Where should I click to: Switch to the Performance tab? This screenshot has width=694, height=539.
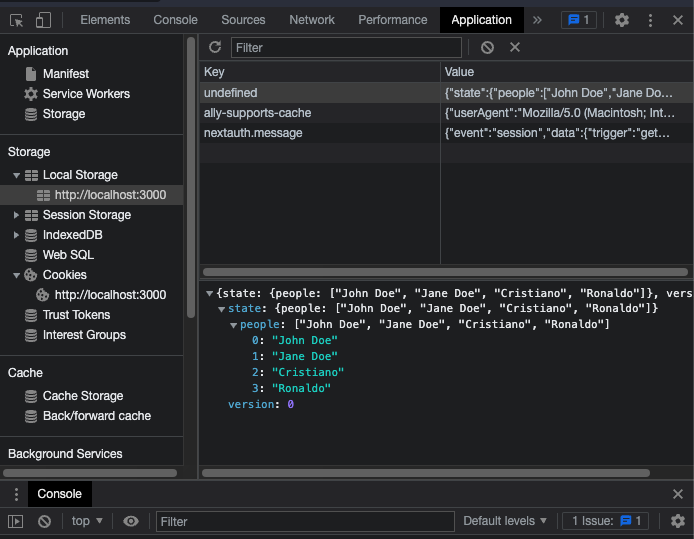393,20
